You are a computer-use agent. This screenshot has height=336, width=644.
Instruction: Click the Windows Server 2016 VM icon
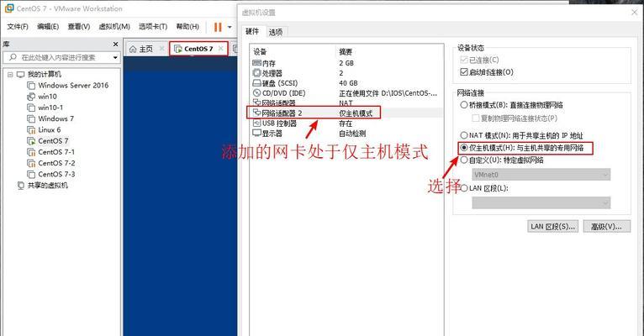pyautogui.click(x=31, y=86)
